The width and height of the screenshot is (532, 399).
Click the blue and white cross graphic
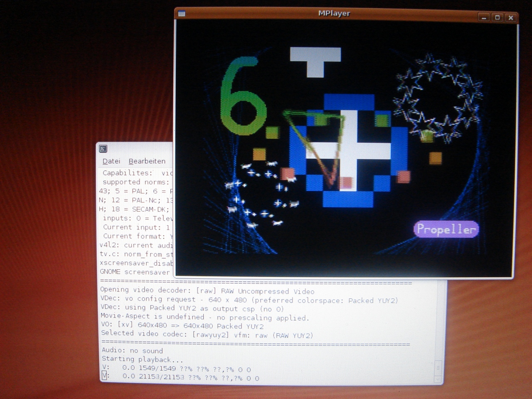348,150
